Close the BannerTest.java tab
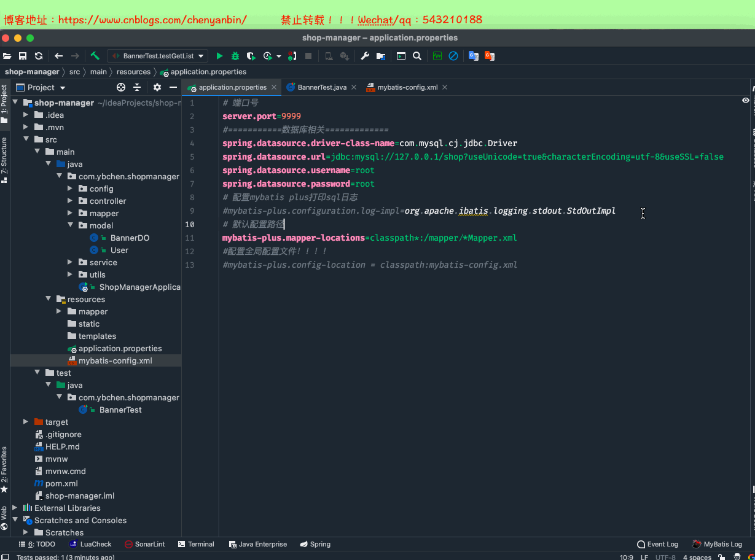Screen dimensions: 755x560 coord(354,87)
